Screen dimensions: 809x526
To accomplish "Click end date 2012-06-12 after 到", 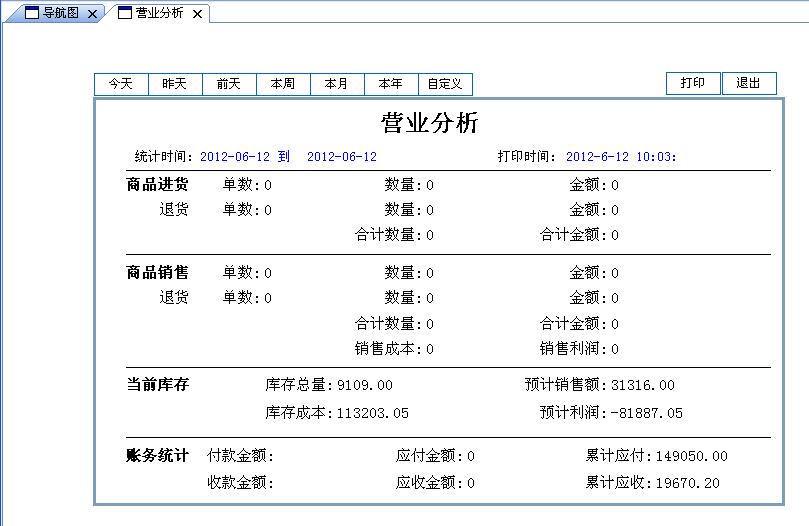I will (342, 157).
